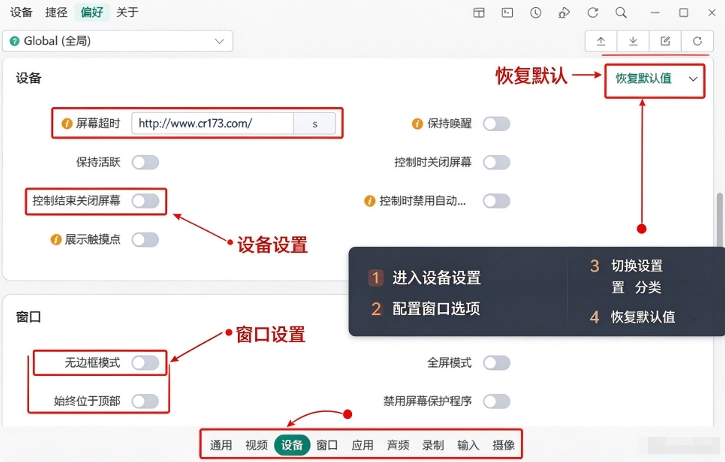Viewport: 725px width, 462px height.
Task: Click the edit config pencil icon
Action: [x=665, y=41]
